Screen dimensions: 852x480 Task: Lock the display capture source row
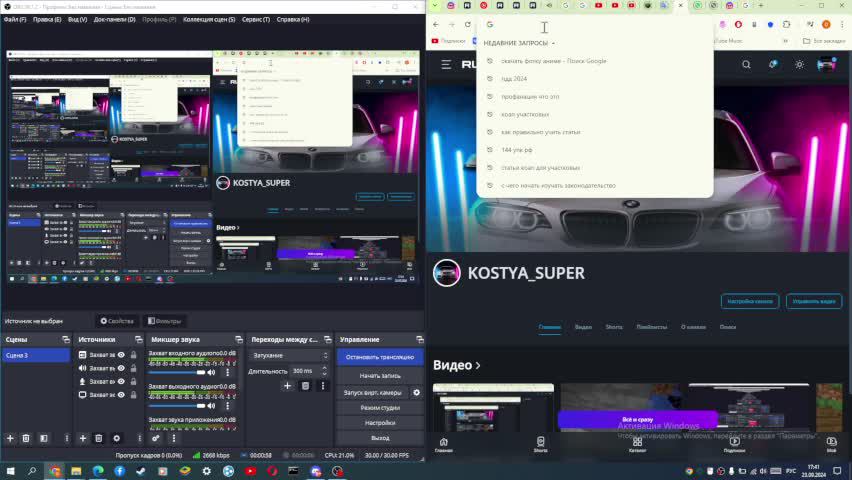(133, 395)
